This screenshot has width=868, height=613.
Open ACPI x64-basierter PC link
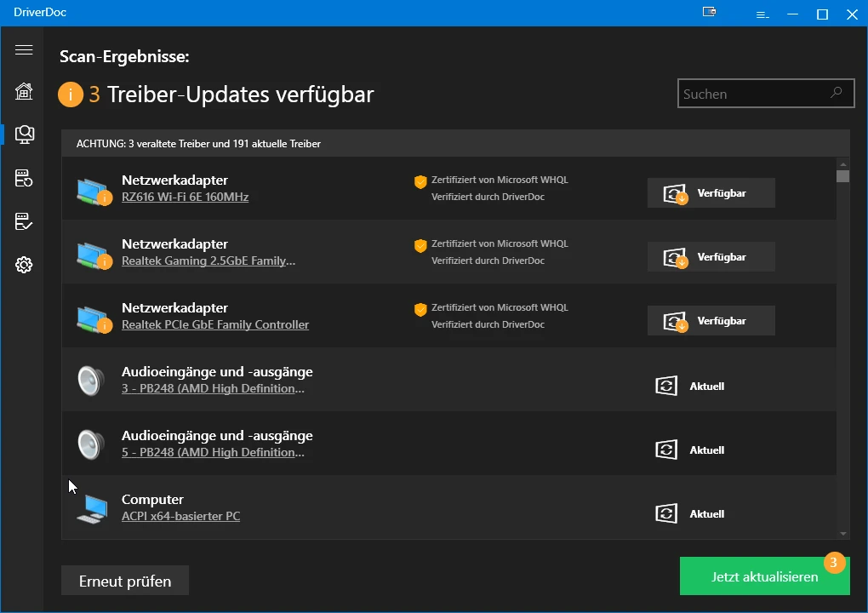180,516
